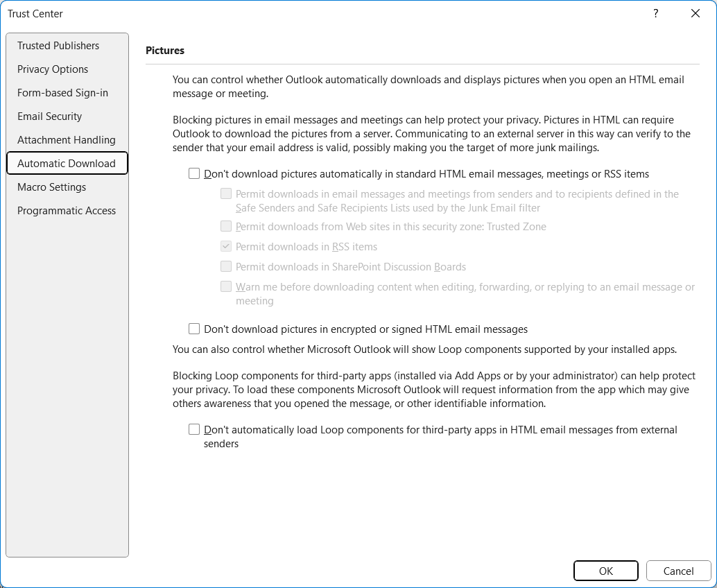Toggle permit downloads from Safe Senders lists
Image resolution: width=717 pixels, height=588 pixels.
point(226,194)
